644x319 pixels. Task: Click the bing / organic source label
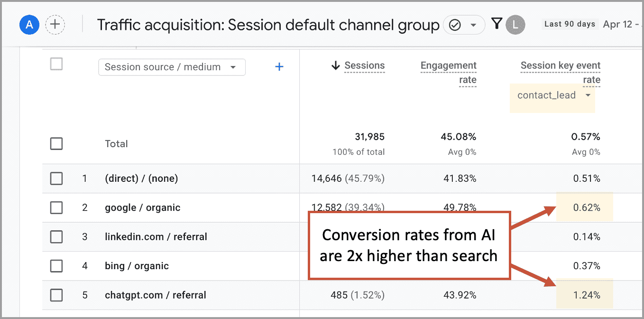[137, 266]
